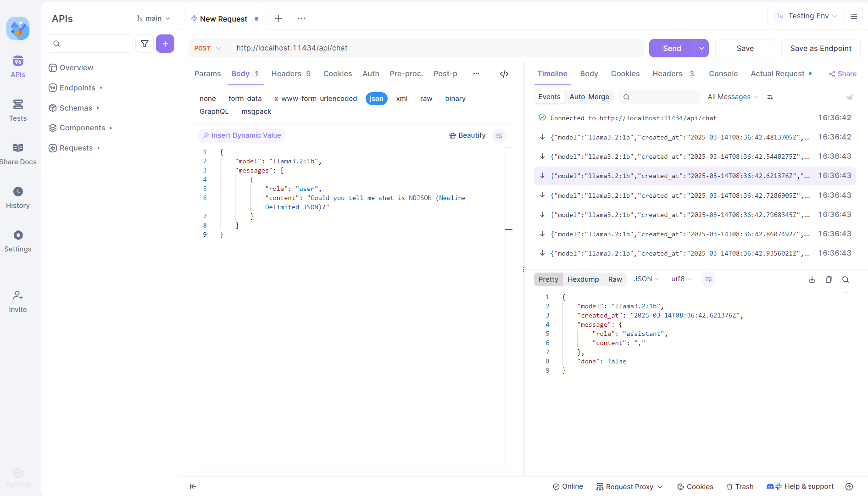
Task: Switch the viewer to Hexdump
Action: (x=583, y=279)
